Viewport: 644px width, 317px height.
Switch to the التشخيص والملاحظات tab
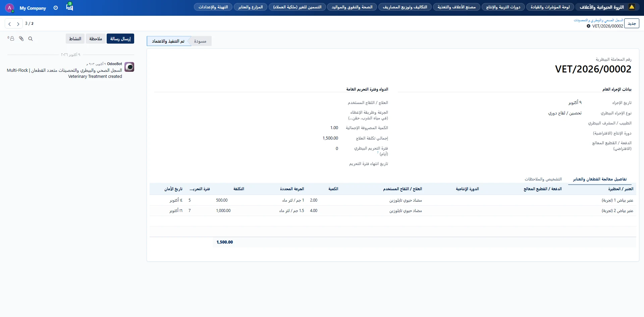click(x=543, y=179)
